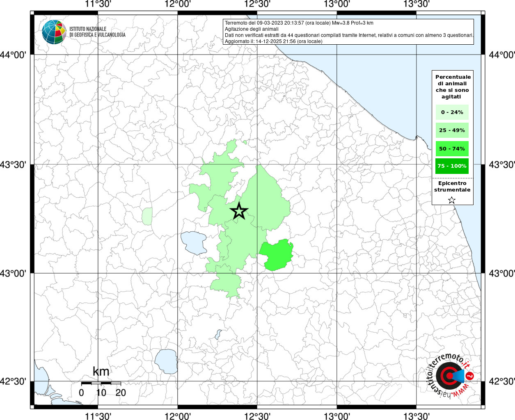Screen dimensions: 515x420
Task: Click the bright green municipality region
Action: (277, 255)
